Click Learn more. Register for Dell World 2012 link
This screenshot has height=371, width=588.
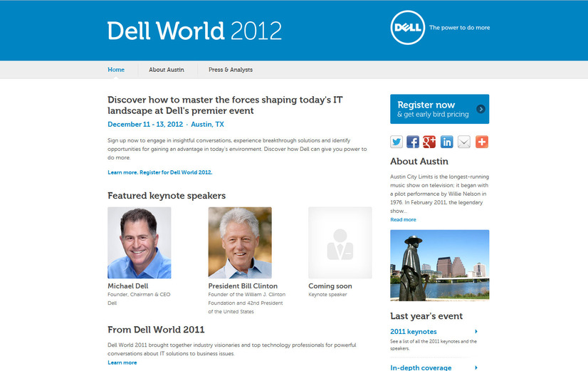coord(160,172)
